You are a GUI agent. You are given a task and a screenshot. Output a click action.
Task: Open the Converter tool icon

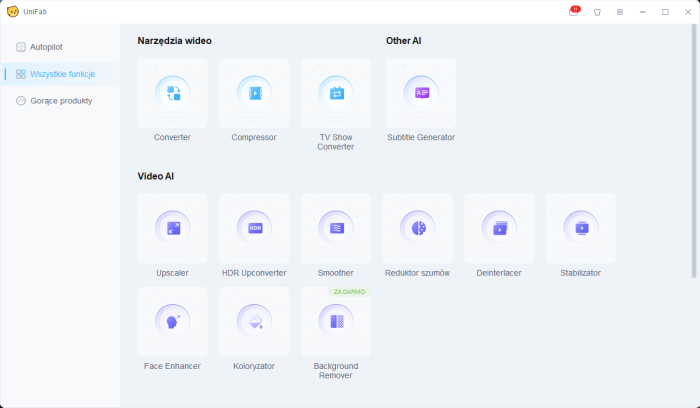(172, 93)
